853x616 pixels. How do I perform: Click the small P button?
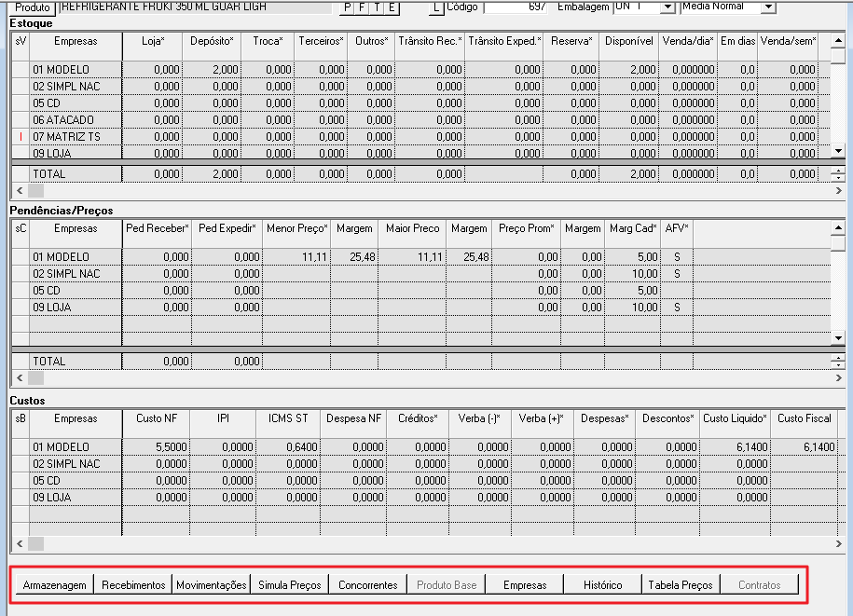(x=347, y=7)
